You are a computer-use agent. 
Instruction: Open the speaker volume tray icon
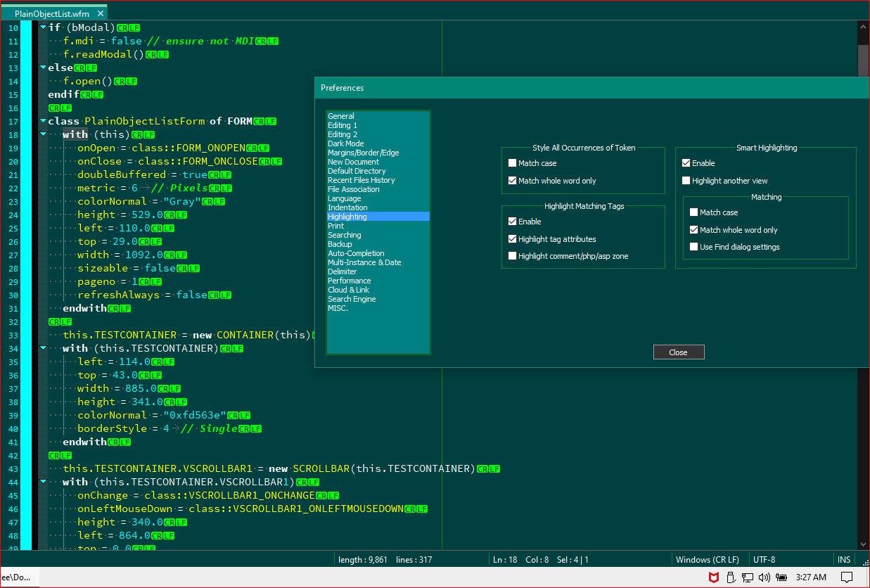tap(764, 577)
